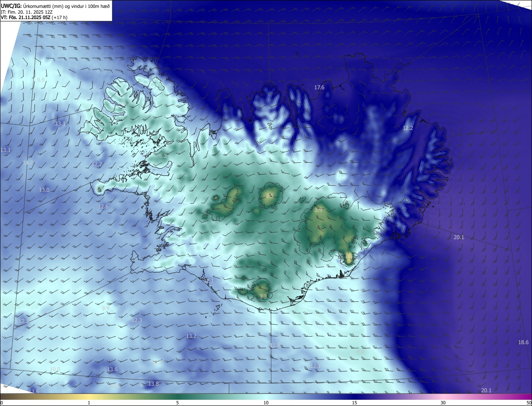532x406 pixels.
Task: Click the 11.2 value label on the map
Action: pos(28,162)
